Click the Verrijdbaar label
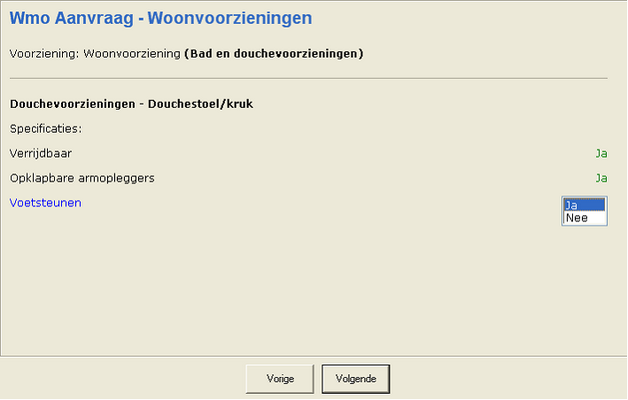Screen dimensions: 628x400 pyautogui.click(x=41, y=154)
